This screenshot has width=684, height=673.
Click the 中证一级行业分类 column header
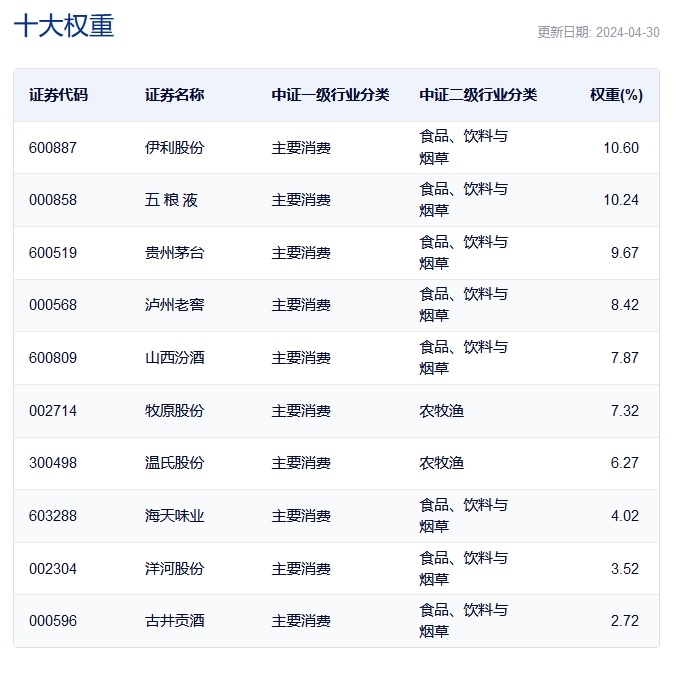330,95
